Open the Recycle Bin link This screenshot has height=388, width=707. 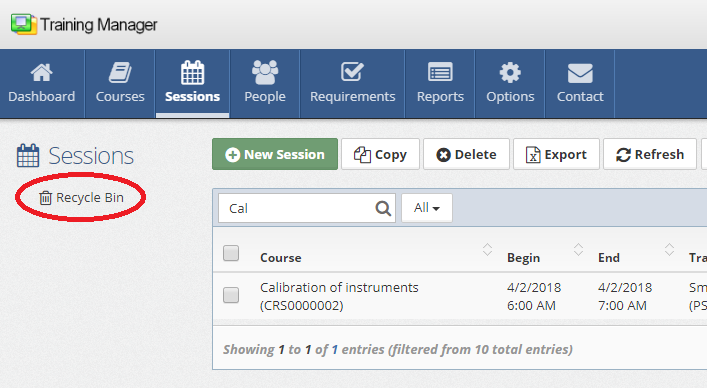tap(81, 197)
